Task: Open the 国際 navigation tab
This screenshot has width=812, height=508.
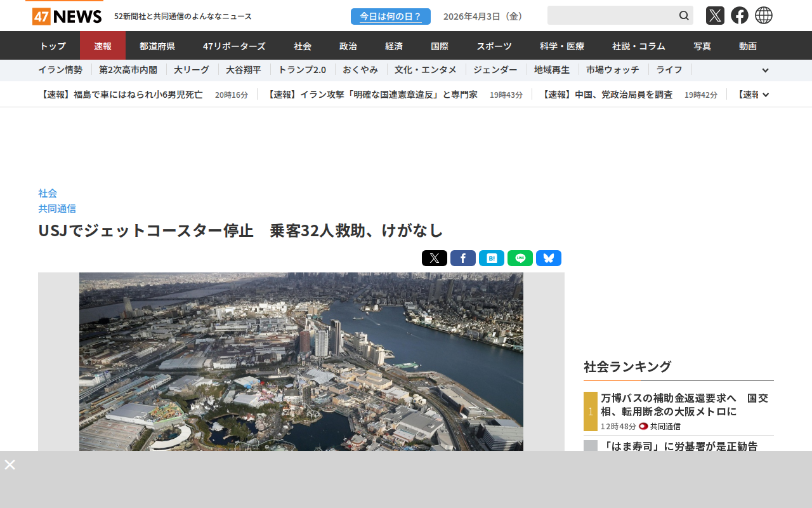Action: [440, 46]
